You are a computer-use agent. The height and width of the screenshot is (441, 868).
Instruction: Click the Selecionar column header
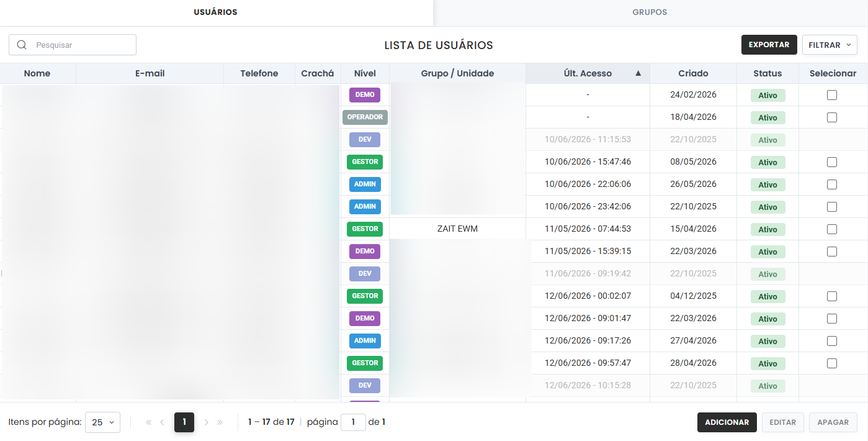(833, 73)
